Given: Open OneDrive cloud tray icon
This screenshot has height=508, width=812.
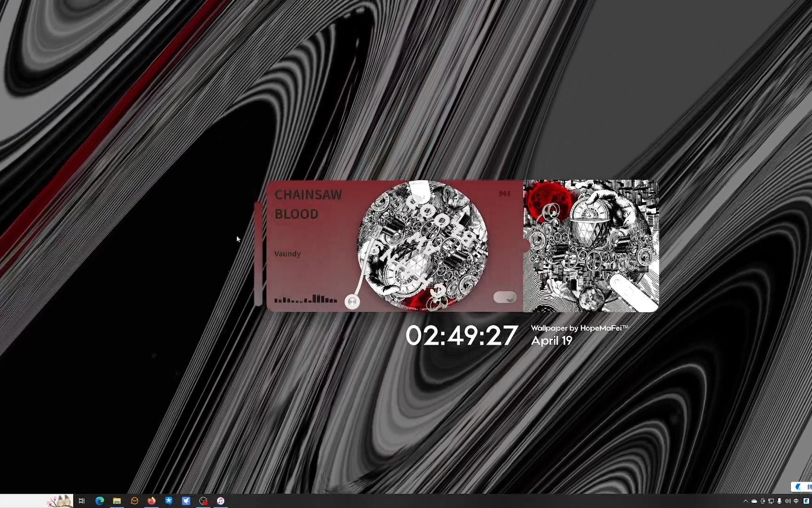Looking at the screenshot, I should click(x=754, y=501).
